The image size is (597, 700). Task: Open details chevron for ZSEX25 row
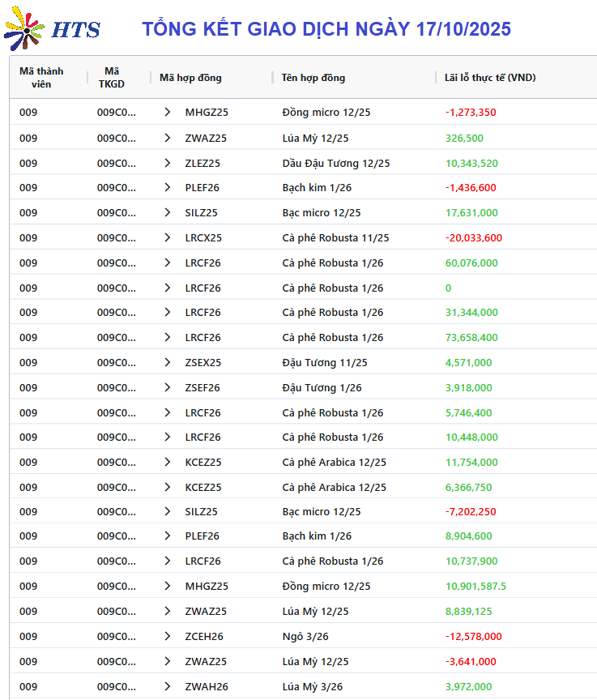pyautogui.click(x=167, y=362)
